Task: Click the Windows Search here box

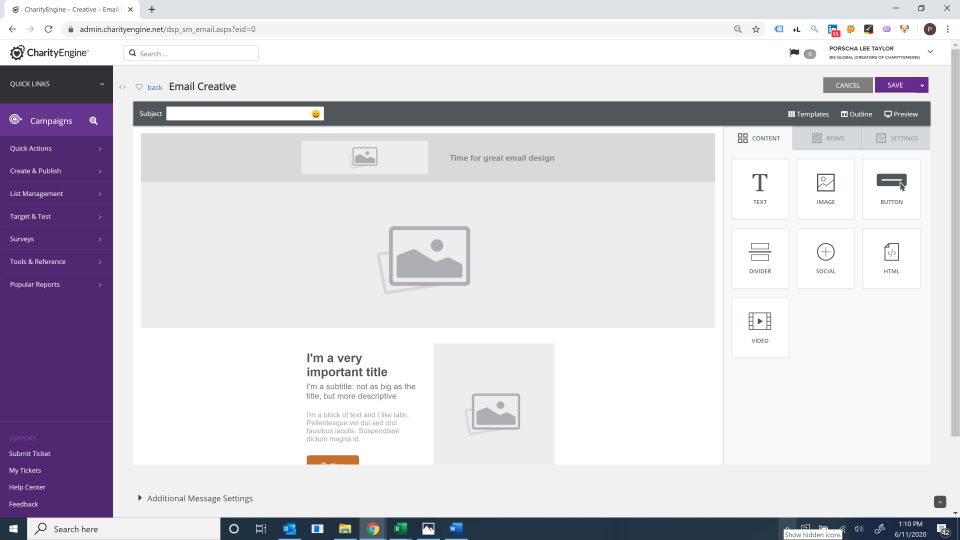Action: [124, 528]
